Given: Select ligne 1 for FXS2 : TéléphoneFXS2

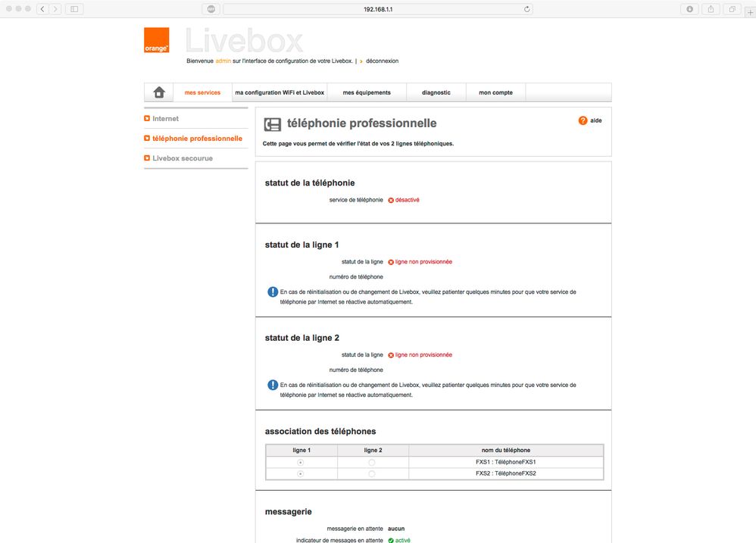Looking at the screenshot, I should [x=301, y=474].
